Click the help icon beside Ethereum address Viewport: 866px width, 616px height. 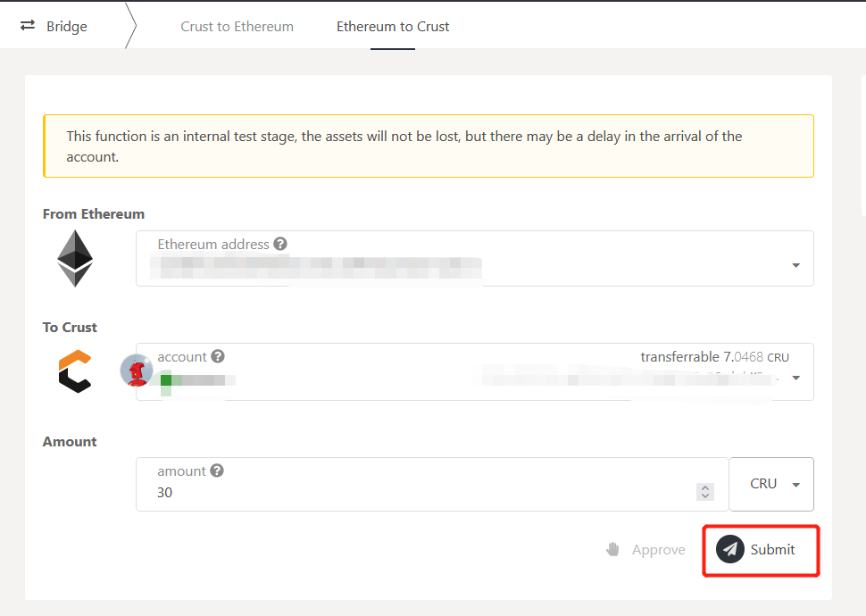(280, 244)
